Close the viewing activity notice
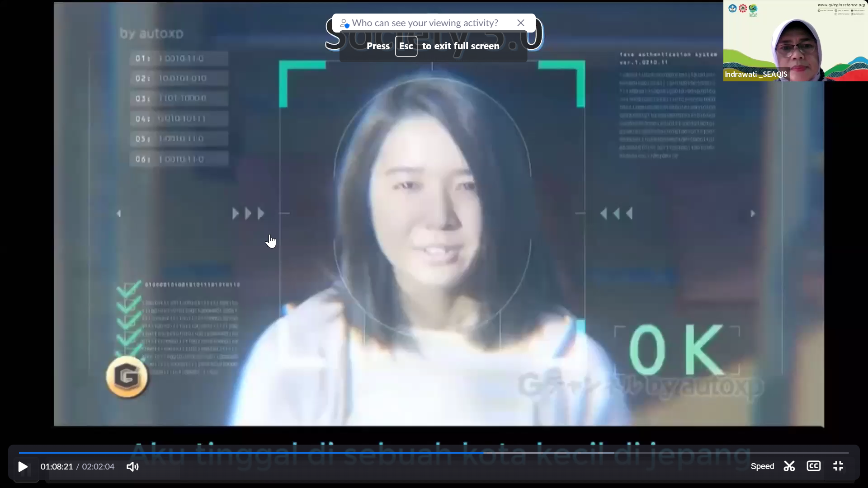The height and width of the screenshot is (488, 868). point(521,23)
